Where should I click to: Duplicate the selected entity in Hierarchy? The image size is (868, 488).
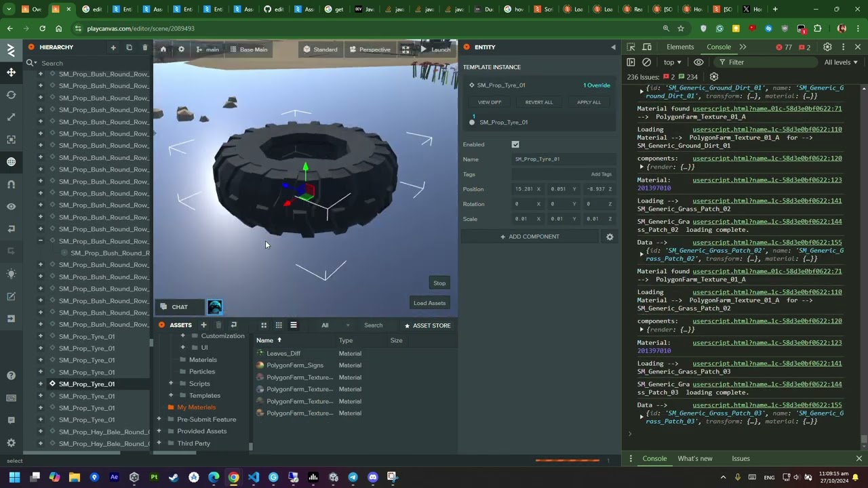[x=129, y=47]
